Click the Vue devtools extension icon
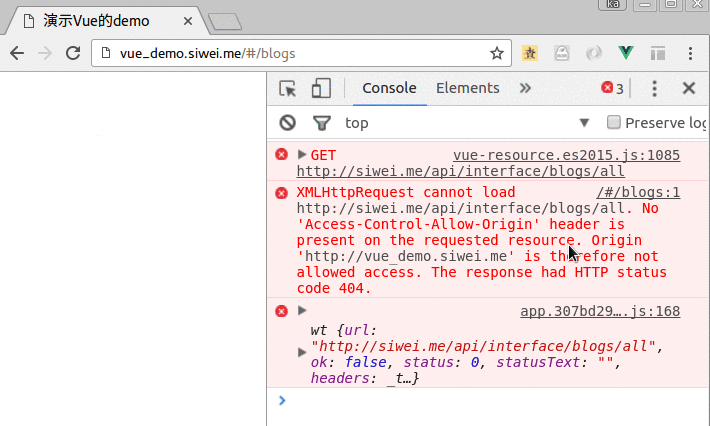The width and height of the screenshot is (710, 426). pyautogui.click(x=626, y=53)
